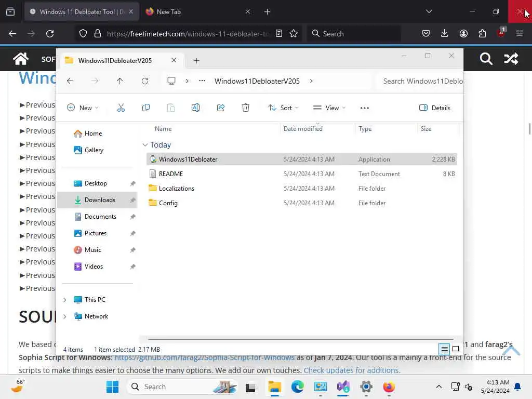Screen dimensions: 532x399
Task: Expand Network in navigation pane
Action: (x=65, y=316)
